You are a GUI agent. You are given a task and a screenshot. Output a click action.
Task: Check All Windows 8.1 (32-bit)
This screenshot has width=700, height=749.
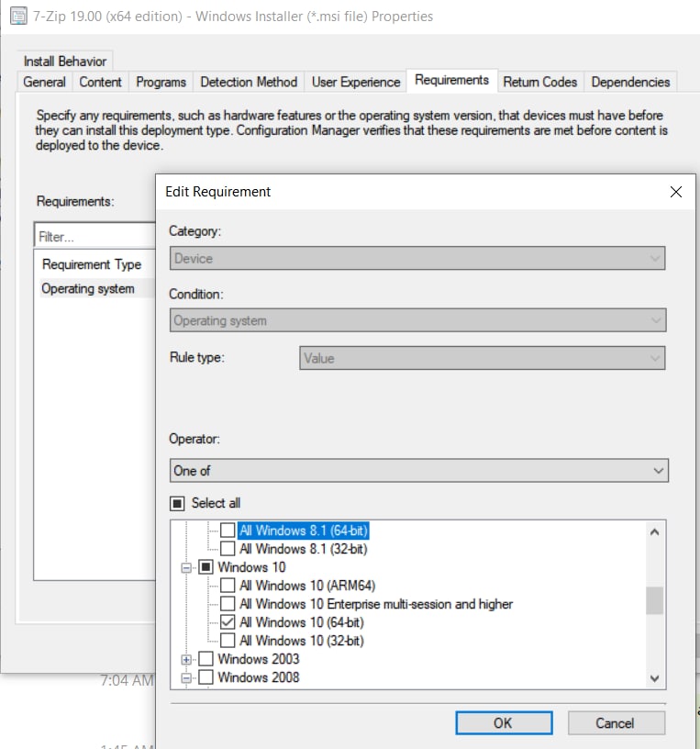[x=228, y=548]
